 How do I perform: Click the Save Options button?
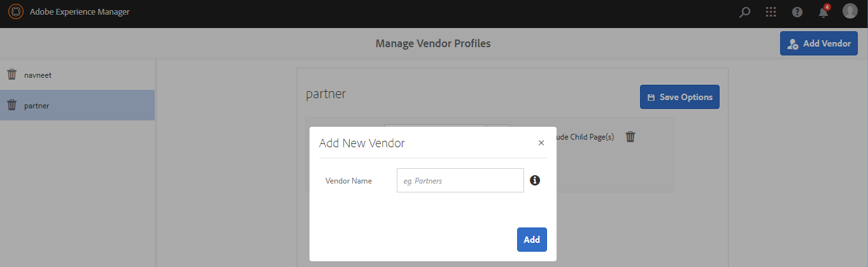tap(679, 97)
